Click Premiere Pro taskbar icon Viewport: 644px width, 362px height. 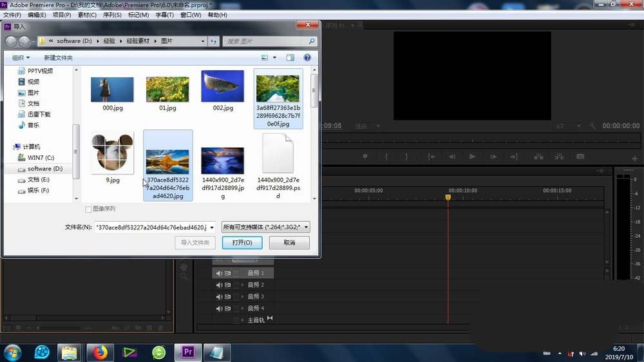point(187,352)
